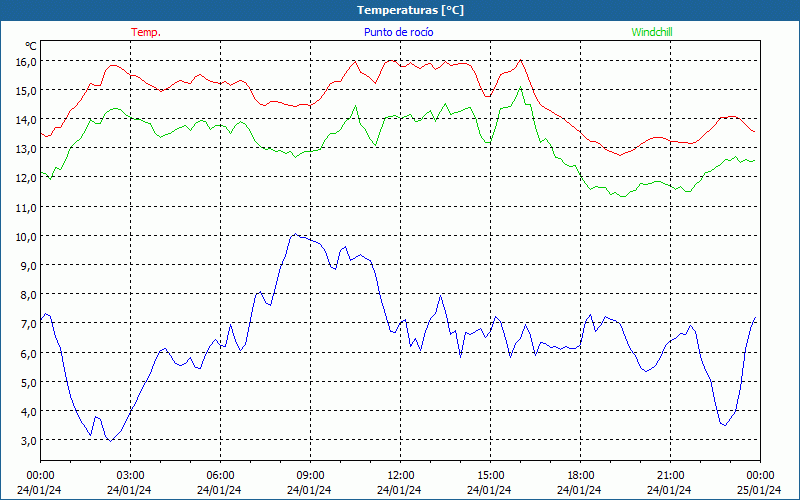Click the 11,0 y-axis value

pos(27,207)
